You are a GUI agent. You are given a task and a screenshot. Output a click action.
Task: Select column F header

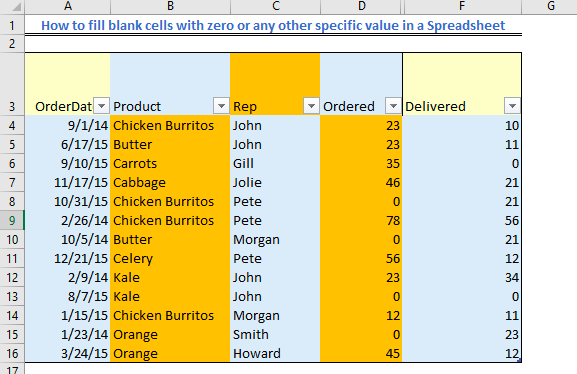[462, 6]
